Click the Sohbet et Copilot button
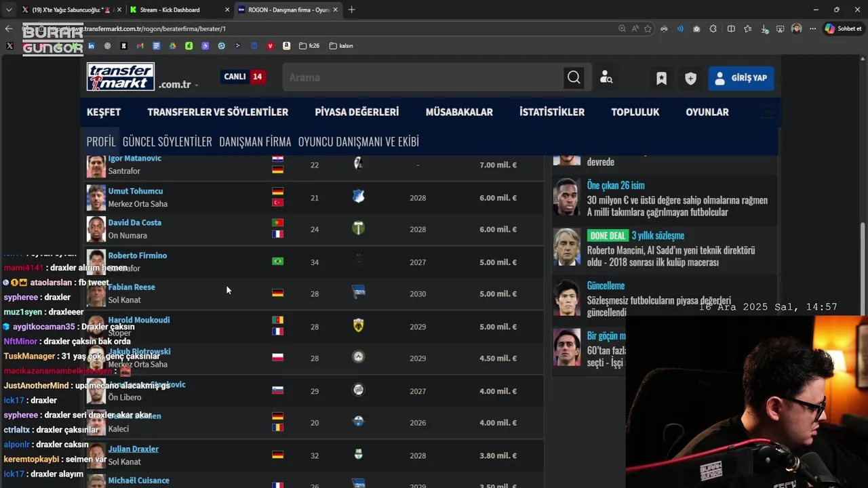Viewport: 868px width, 488px height. 843,28
